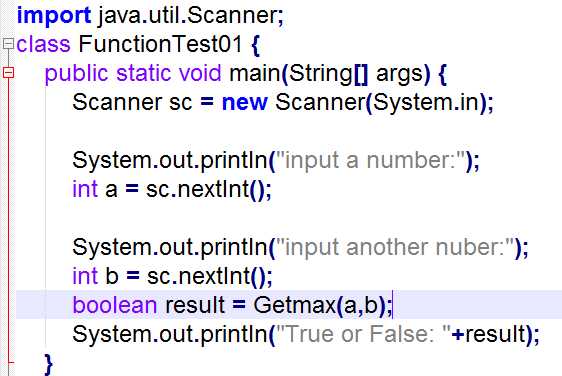Click the int b declaration line
562x376 pixels.
click(172, 276)
